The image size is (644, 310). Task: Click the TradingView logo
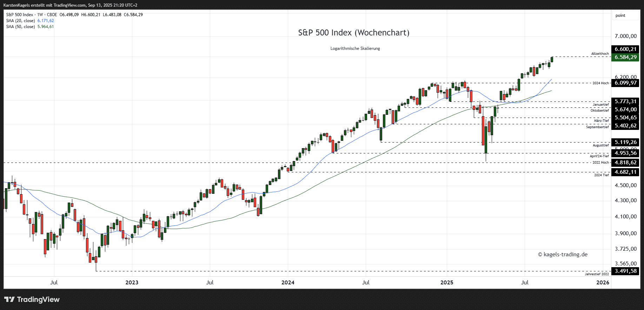click(x=32, y=299)
